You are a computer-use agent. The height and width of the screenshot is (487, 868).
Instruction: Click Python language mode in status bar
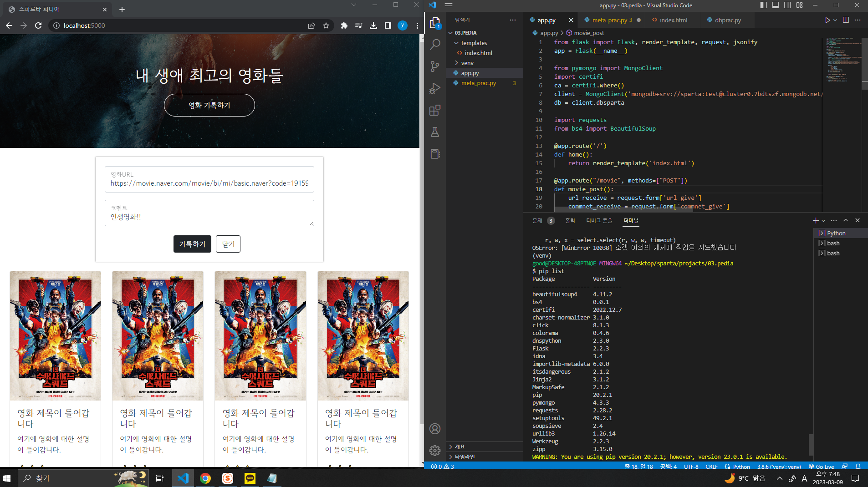click(741, 467)
